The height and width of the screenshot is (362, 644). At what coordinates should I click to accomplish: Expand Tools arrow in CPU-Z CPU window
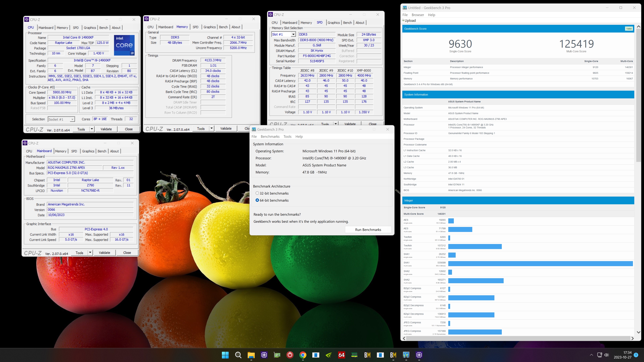click(92, 129)
